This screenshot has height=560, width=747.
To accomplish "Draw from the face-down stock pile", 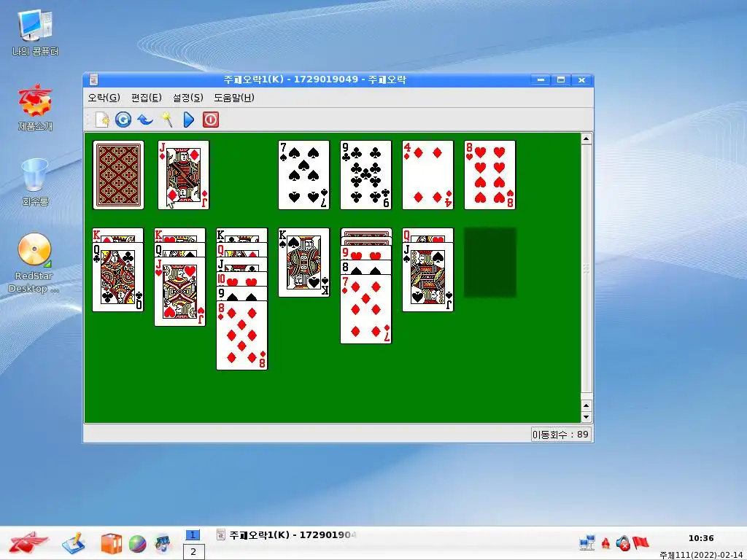I will 118,175.
